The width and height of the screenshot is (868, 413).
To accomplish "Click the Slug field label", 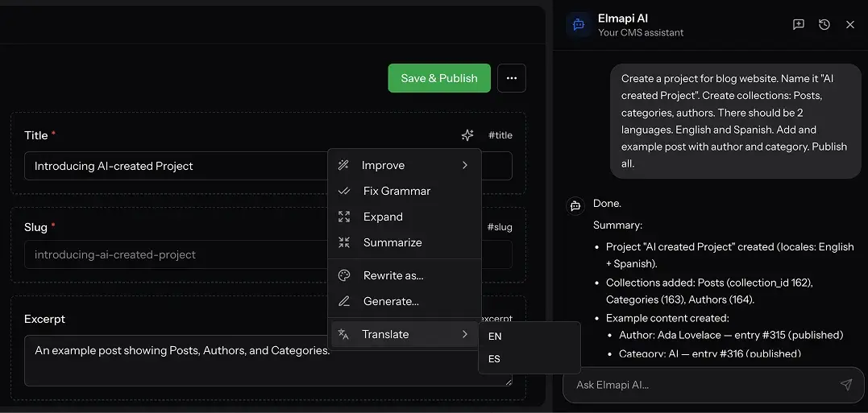I will pyautogui.click(x=36, y=227).
